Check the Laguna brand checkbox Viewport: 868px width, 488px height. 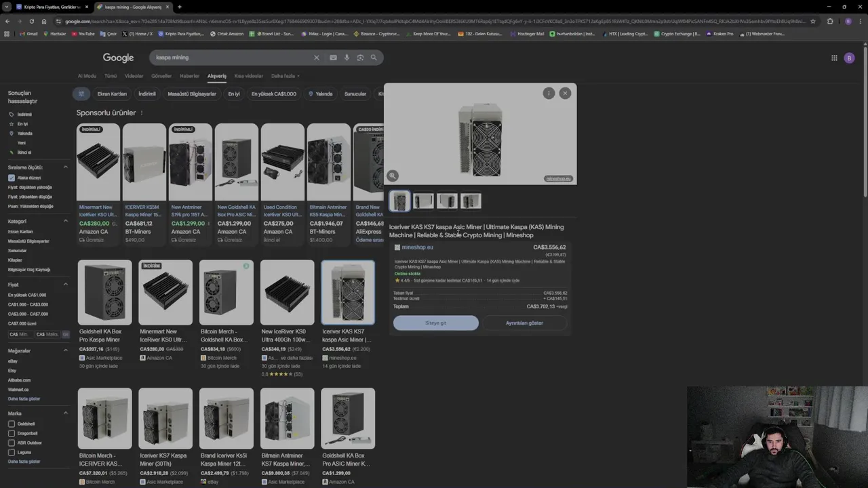(12, 452)
